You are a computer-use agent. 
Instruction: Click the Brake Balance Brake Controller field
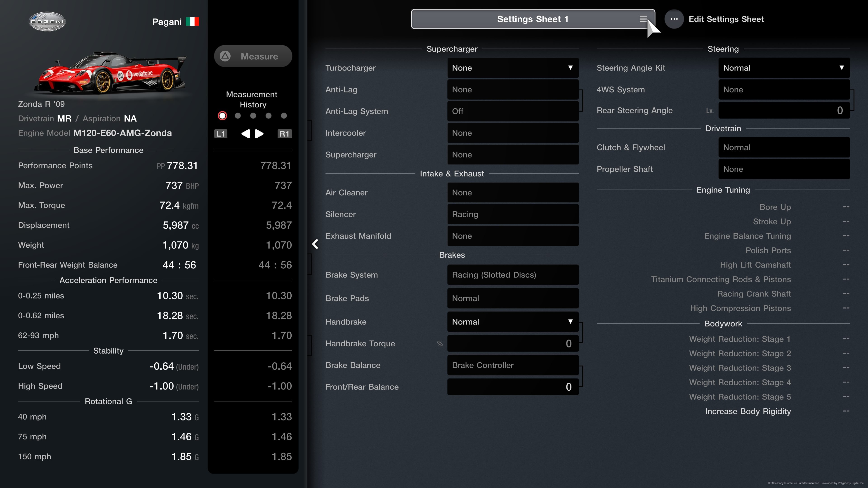[513, 365]
